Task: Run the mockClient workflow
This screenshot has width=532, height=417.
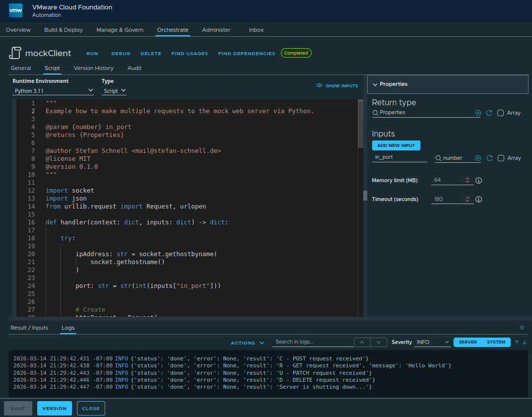Action: click(x=92, y=53)
